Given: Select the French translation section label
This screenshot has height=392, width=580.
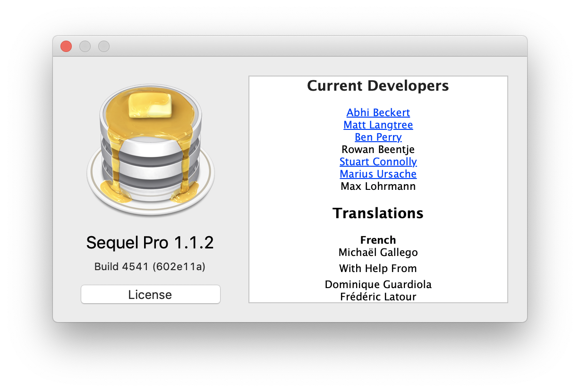Looking at the screenshot, I should [x=378, y=240].
